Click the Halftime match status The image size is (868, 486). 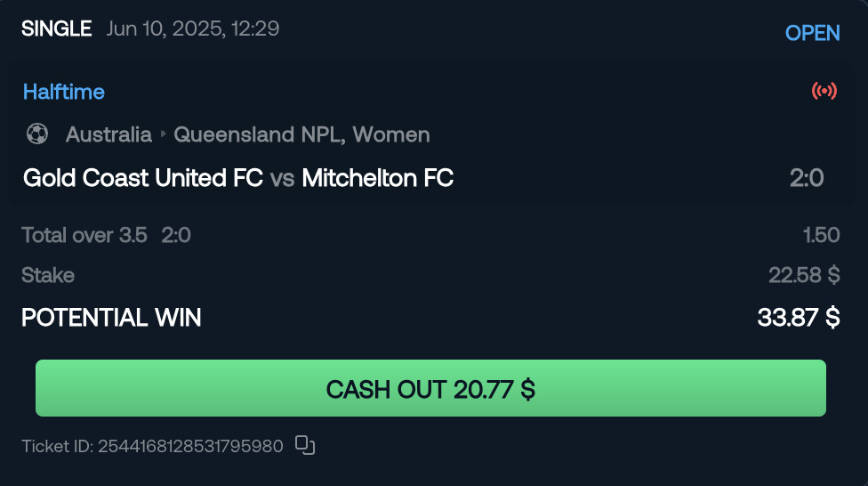pos(64,92)
